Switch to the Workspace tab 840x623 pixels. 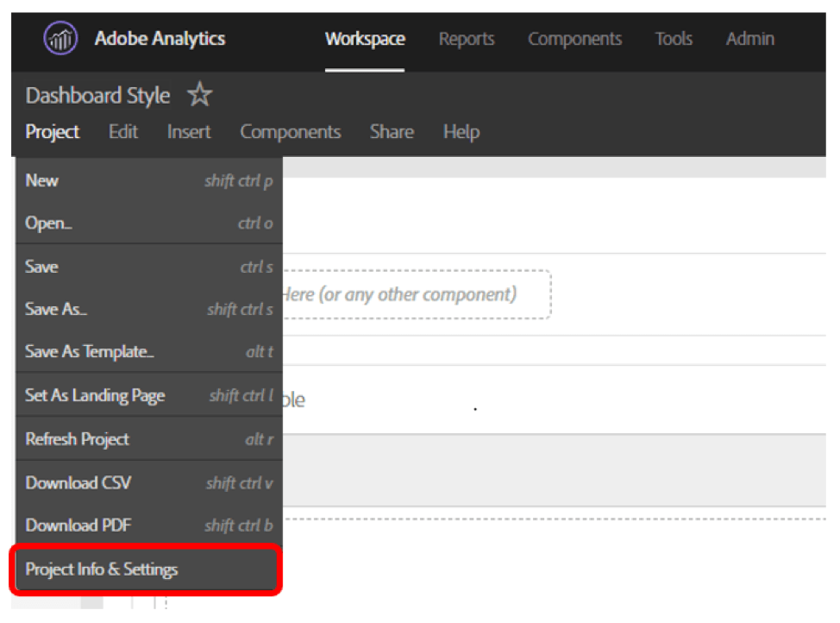click(365, 39)
